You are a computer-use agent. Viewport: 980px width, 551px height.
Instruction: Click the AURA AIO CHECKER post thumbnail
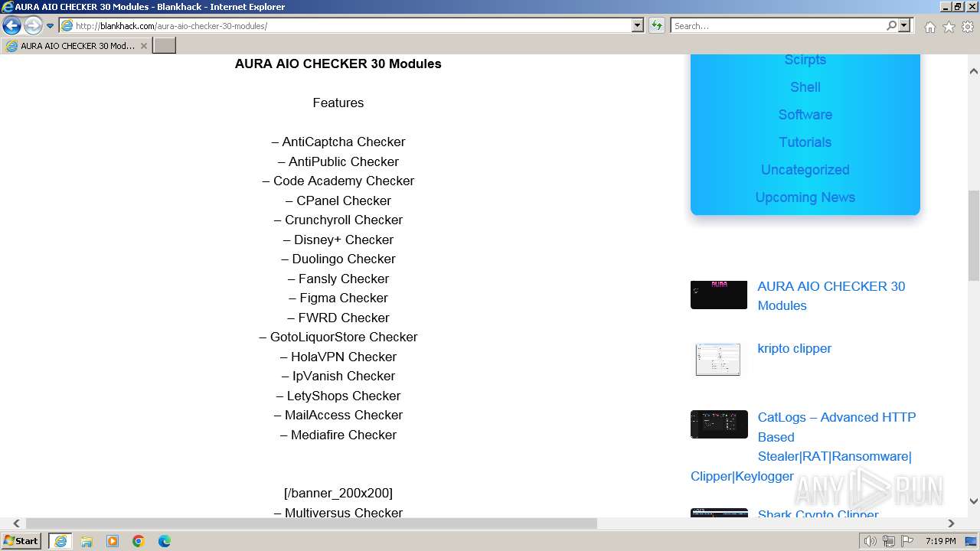click(718, 295)
